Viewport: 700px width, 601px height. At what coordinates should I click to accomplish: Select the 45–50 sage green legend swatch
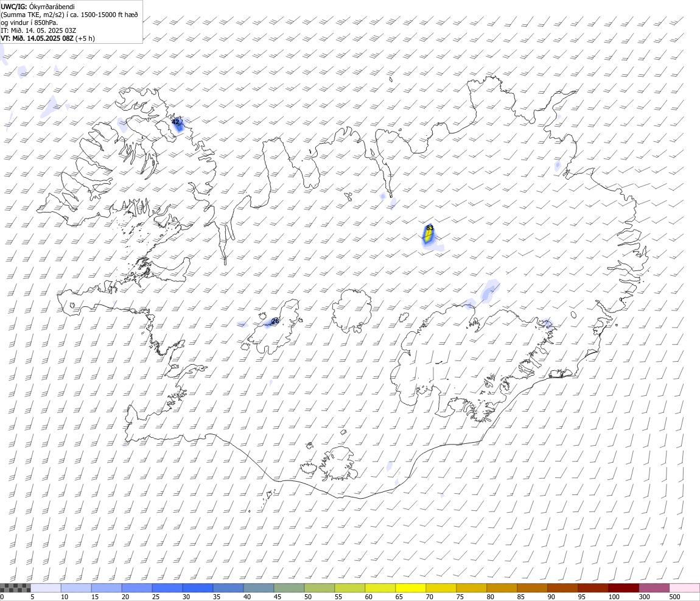(x=289, y=588)
